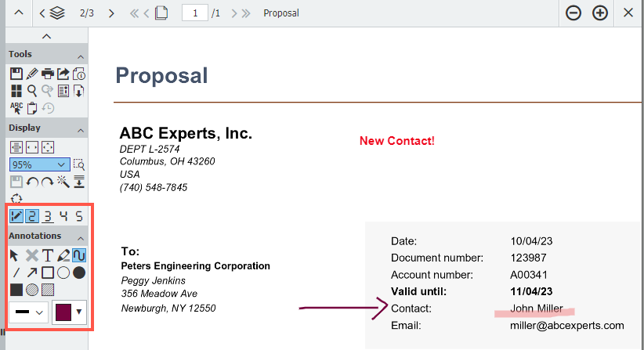This screenshot has height=350, width=644.
Task: Open the dark red color picker
Action: (68, 312)
